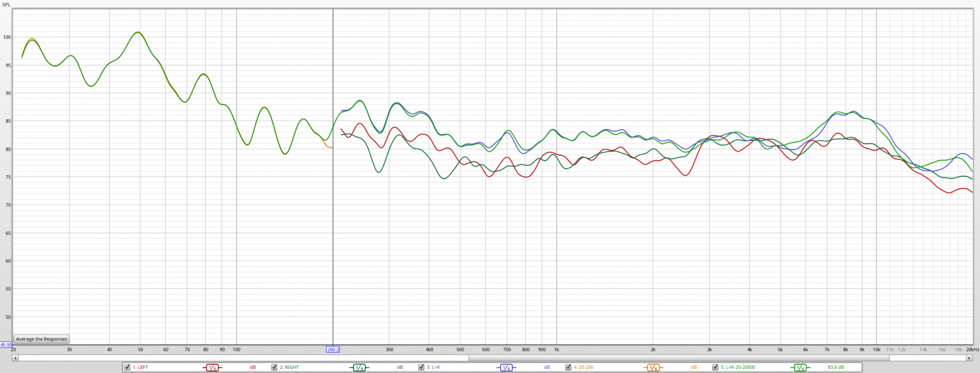980x373 pixels.
Task: Click the 45.00 axis limit box
Action: coord(6,345)
